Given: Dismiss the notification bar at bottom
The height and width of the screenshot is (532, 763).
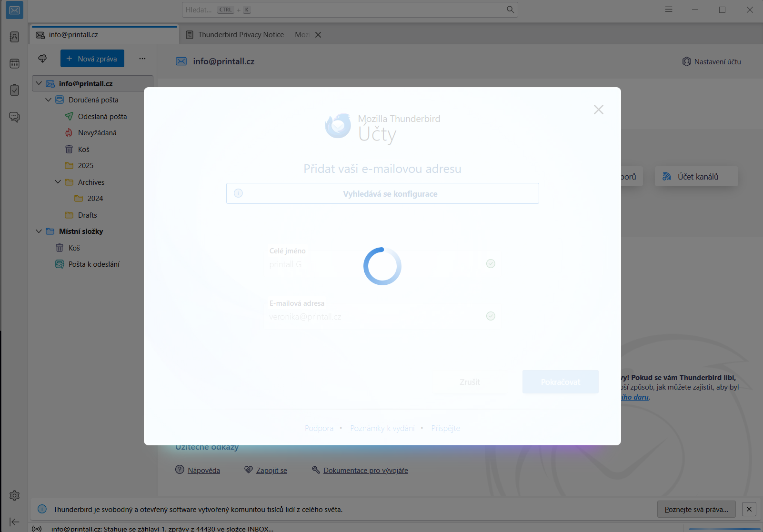Looking at the screenshot, I should 749,509.
